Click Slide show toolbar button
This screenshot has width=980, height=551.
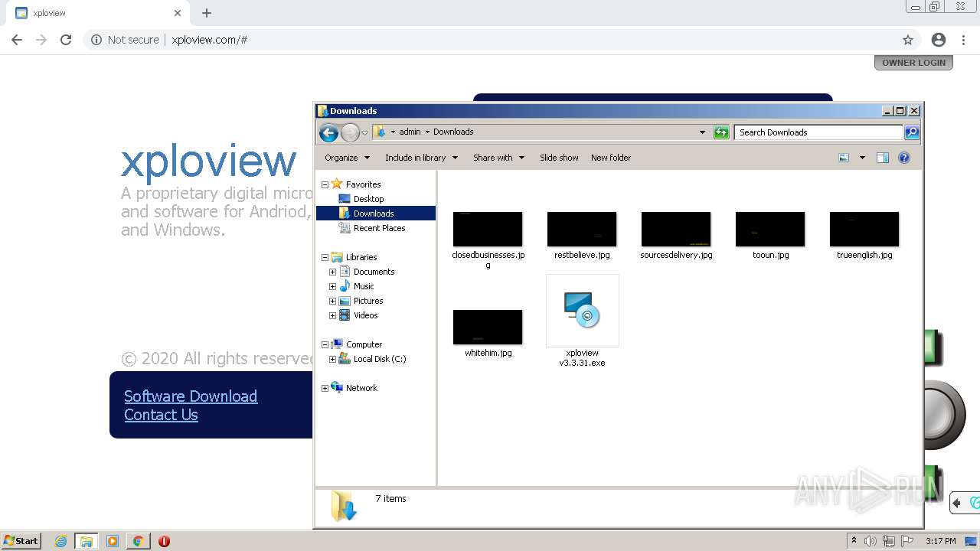(x=559, y=158)
